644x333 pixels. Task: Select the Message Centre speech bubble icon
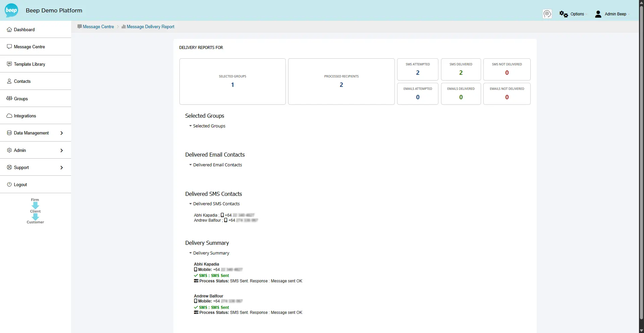pyautogui.click(x=9, y=47)
